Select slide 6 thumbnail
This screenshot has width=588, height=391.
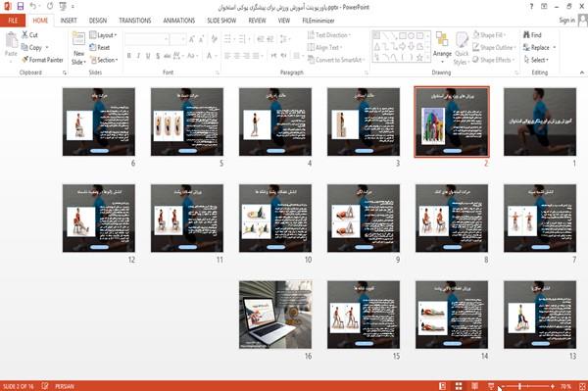tap(99, 122)
